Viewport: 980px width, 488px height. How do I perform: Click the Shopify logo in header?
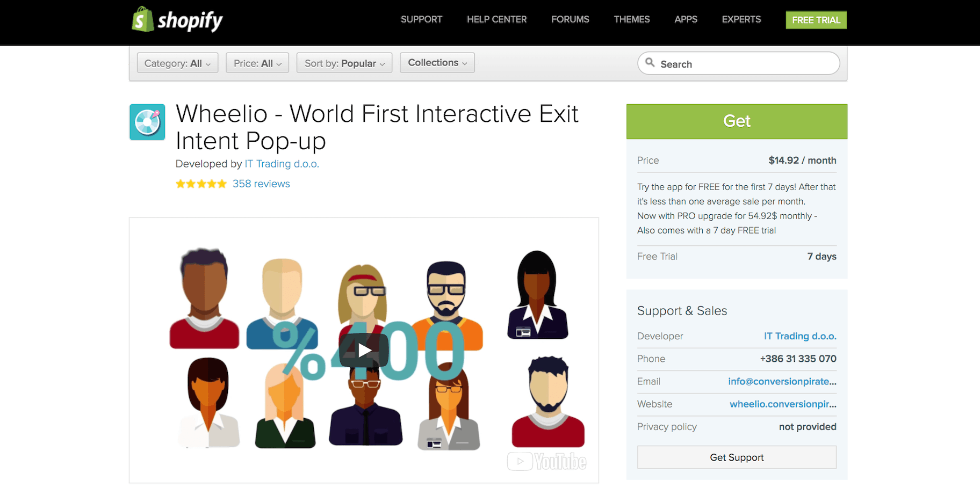[x=177, y=20]
